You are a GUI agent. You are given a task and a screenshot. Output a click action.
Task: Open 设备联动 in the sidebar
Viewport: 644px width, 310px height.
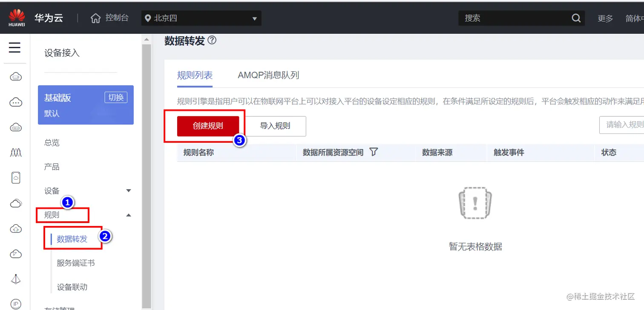point(72,287)
